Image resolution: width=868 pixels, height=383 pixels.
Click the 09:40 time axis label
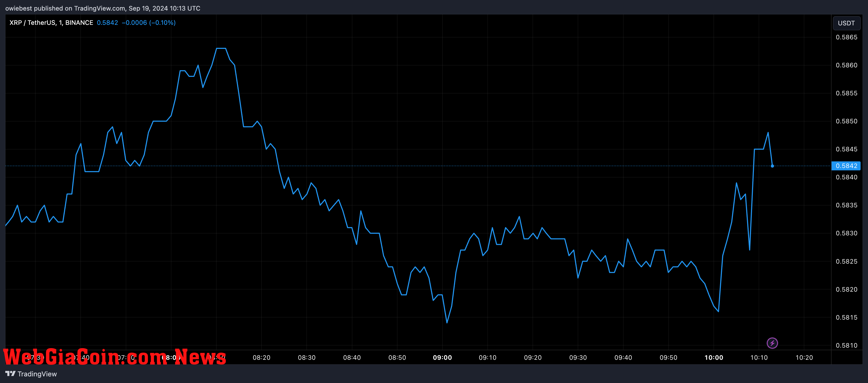(x=623, y=357)
